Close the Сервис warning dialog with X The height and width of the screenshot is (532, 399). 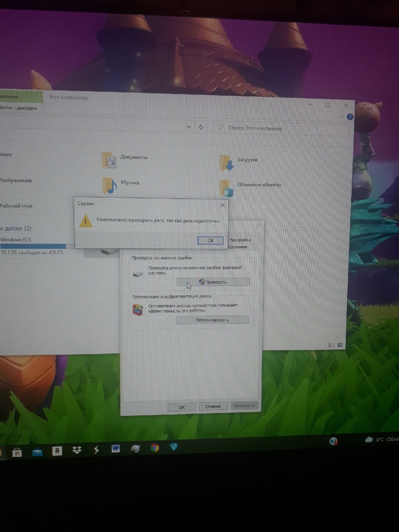click(x=223, y=205)
